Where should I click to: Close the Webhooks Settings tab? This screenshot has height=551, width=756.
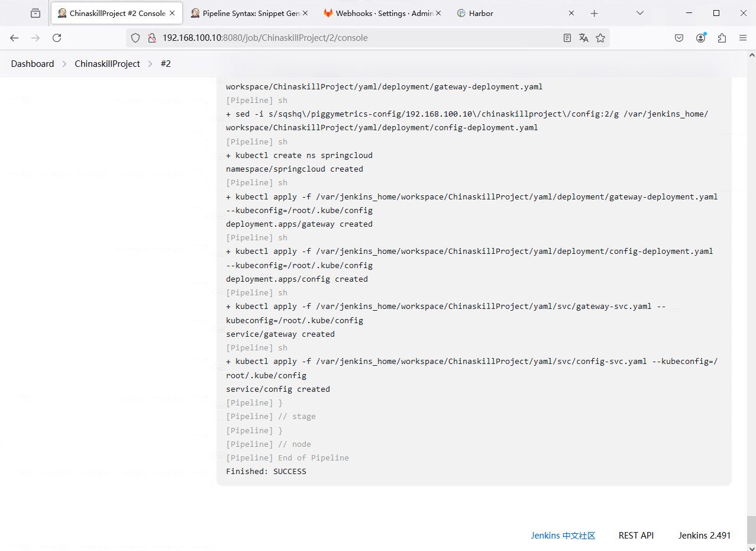[438, 13]
